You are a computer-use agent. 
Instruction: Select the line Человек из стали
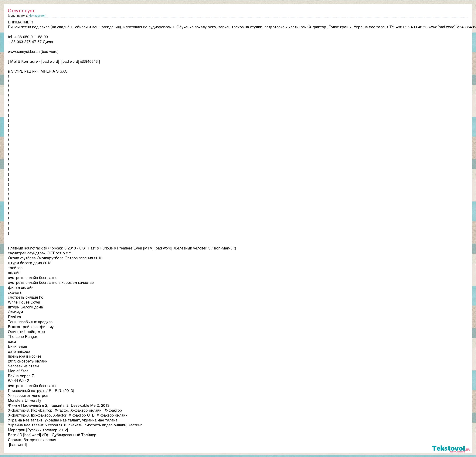(x=23, y=366)
